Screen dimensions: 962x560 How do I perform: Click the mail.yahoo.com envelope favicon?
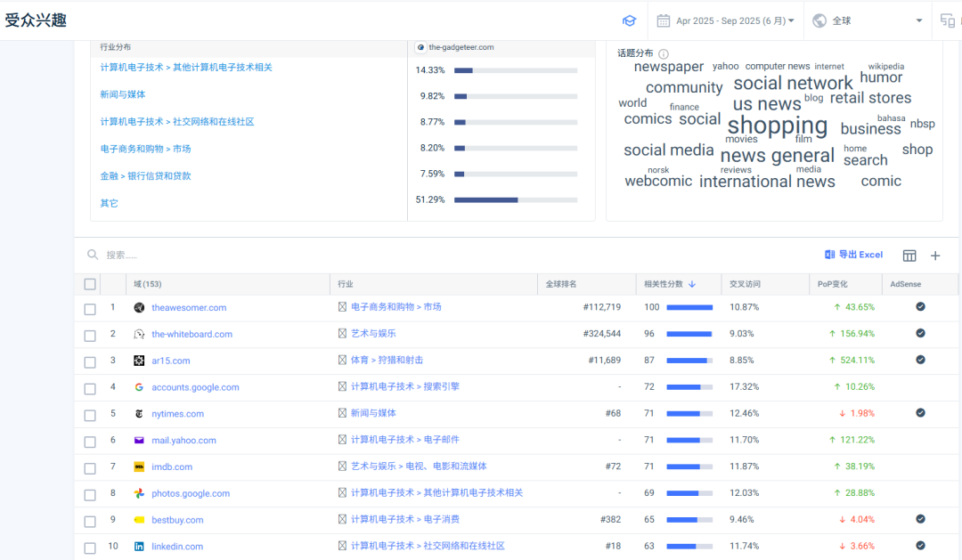tap(139, 441)
